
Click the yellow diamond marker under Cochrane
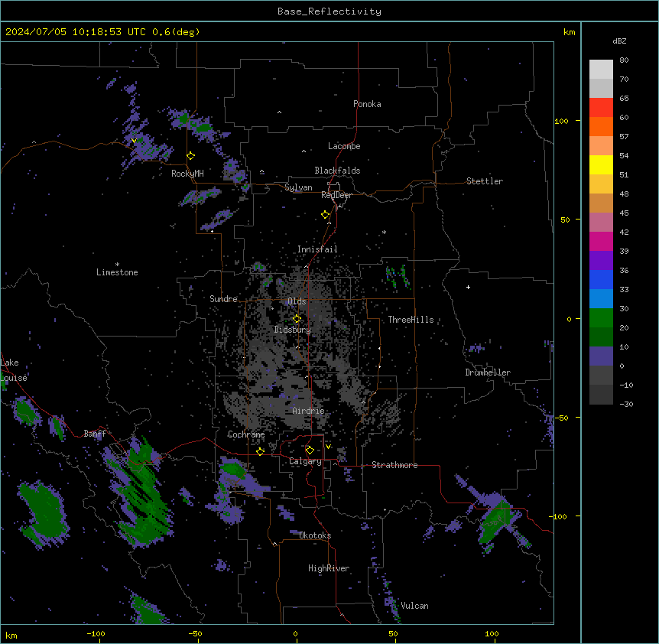pyautogui.click(x=260, y=451)
